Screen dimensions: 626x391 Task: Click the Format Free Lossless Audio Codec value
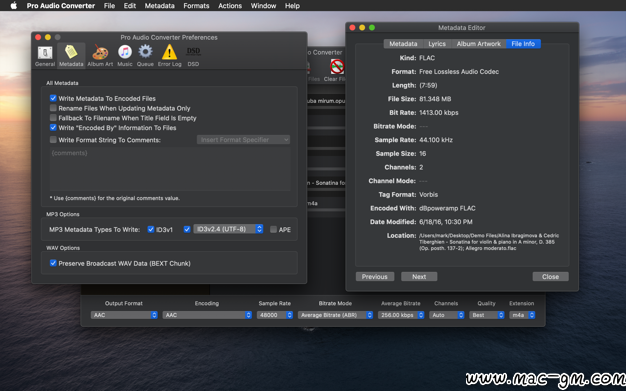[459, 71]
